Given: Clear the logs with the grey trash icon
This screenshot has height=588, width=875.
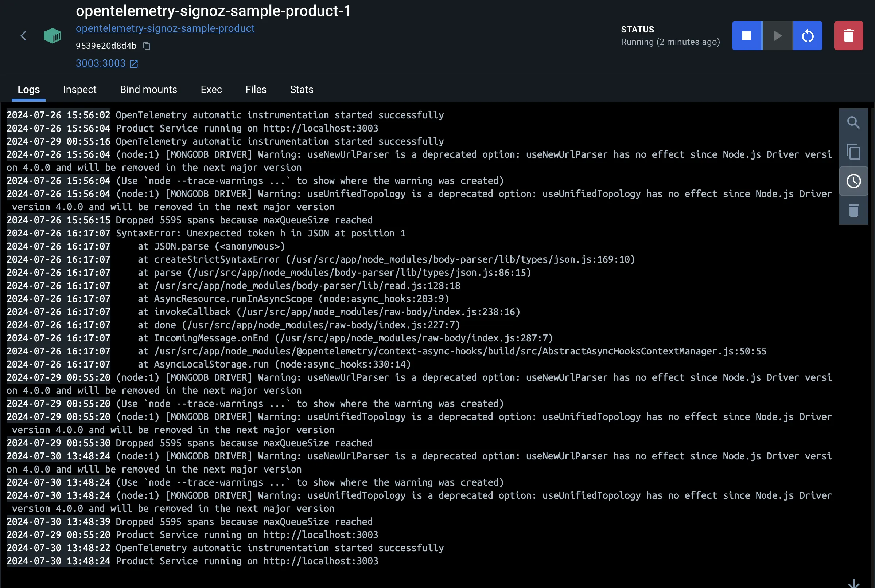Looking at the screenshot, I should point(853,210).
